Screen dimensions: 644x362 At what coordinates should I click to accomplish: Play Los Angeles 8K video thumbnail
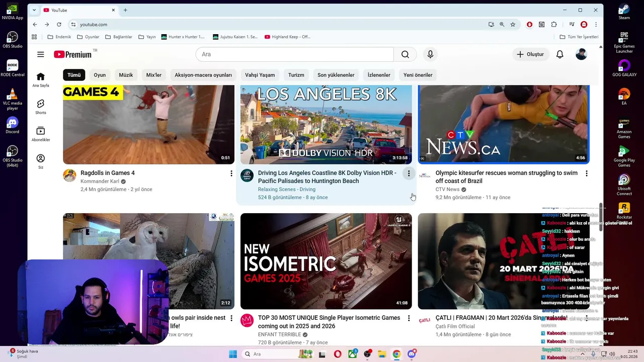326,125
